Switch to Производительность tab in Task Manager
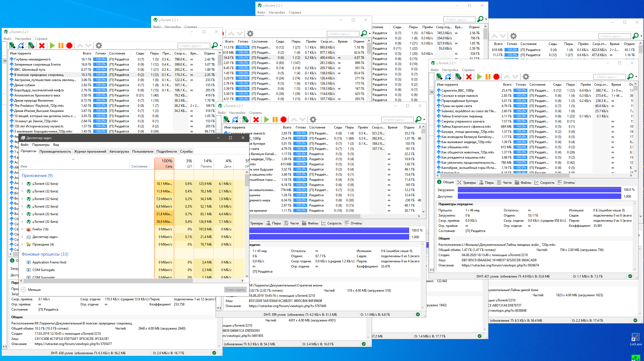This screenshot has width=644, height=361. click(x=55, y=152)
